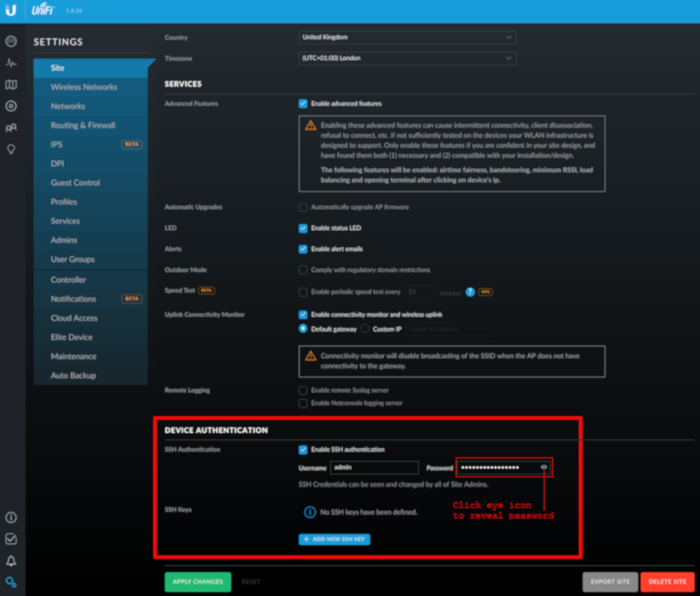700x596 pixels.
Task: Toggle Comply with regulatory domain restrictions
Action: point(303,270)
